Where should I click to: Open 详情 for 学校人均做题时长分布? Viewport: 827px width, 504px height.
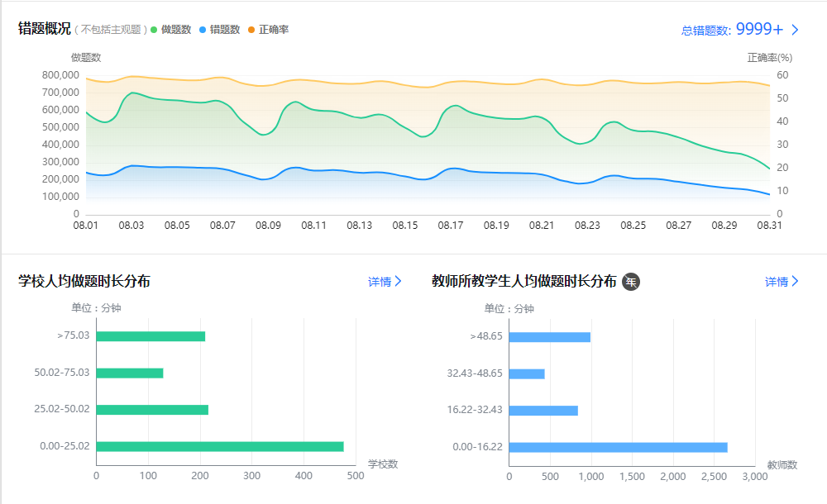tap(385, 282)
